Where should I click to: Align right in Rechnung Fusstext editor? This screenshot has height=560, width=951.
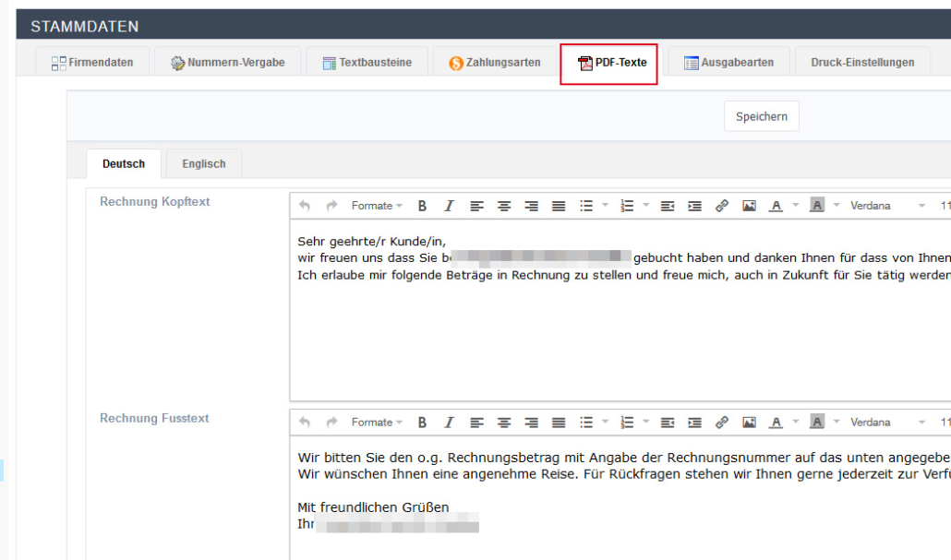tap(532, 423)
